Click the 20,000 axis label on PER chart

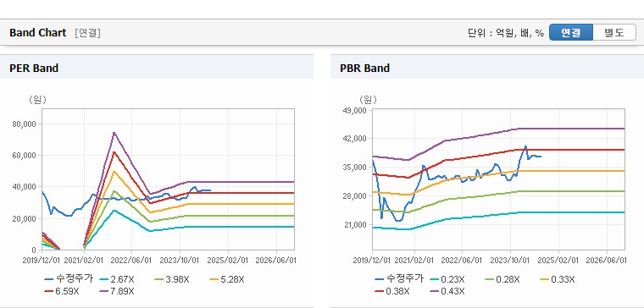coord(25,218)
